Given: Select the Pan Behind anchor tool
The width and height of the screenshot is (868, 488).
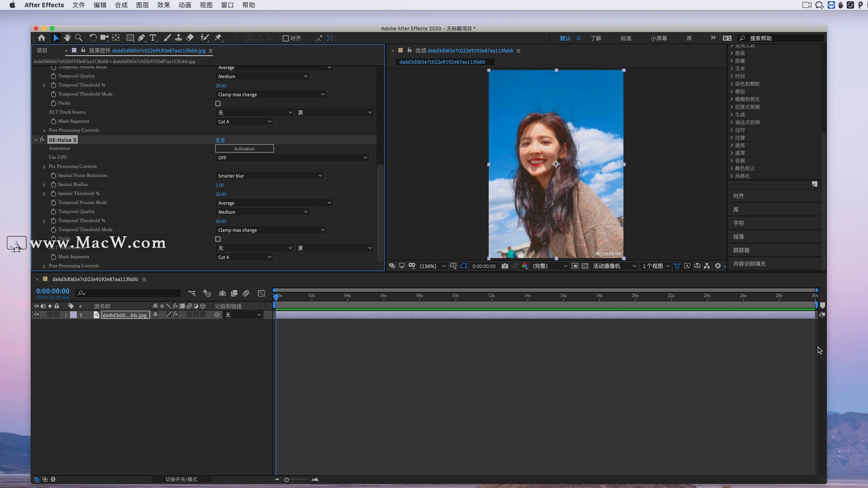Looking at the screenshot, I should pyautogui.click(x=116, y=38).
